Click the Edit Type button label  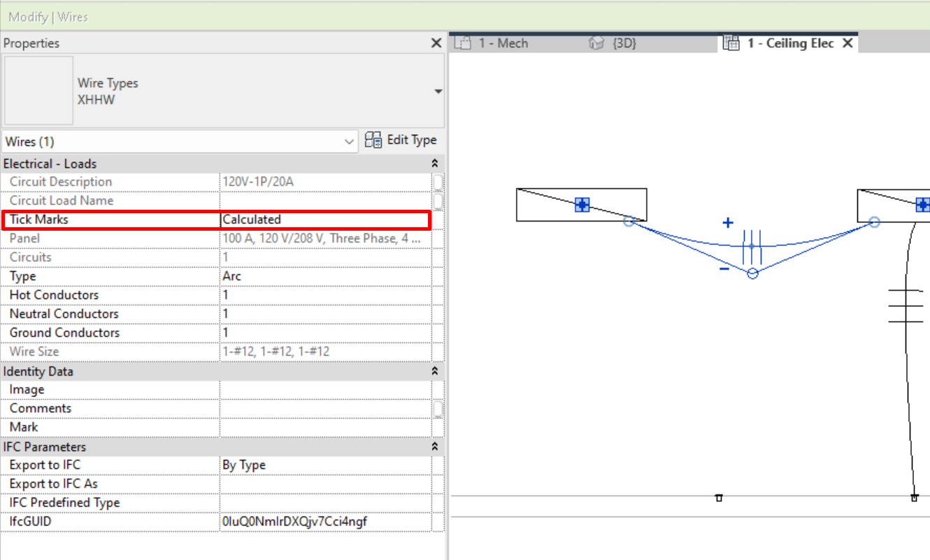pos(412,140)
